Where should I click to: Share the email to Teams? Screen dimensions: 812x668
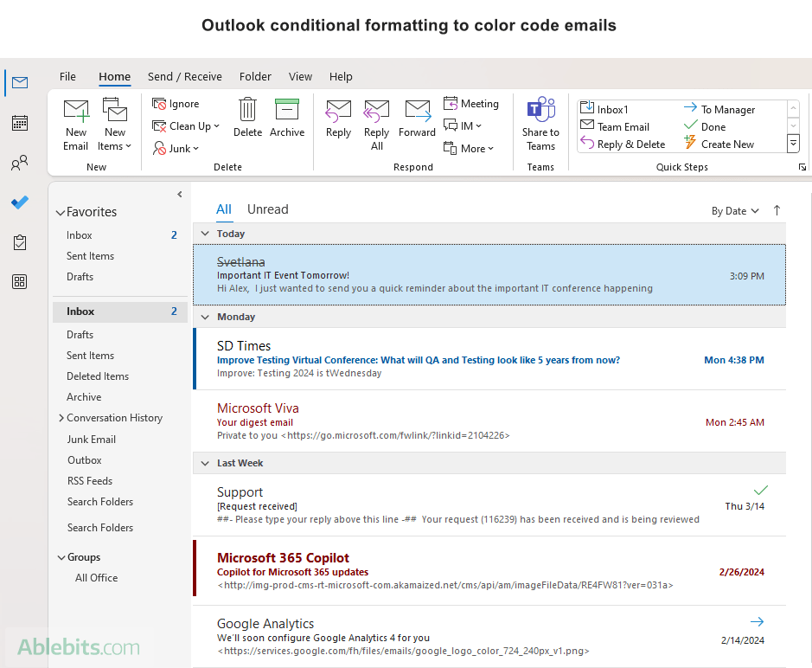[540, 125]
